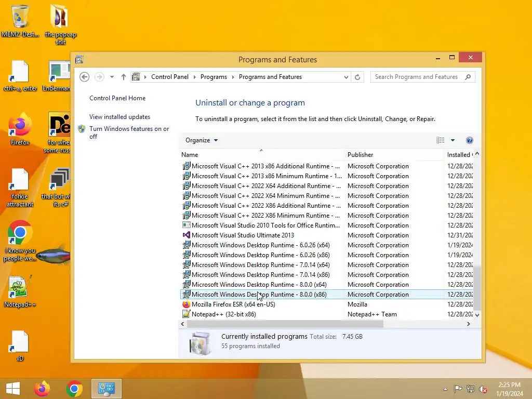Select the Firefox desktop shortcut

20,129
